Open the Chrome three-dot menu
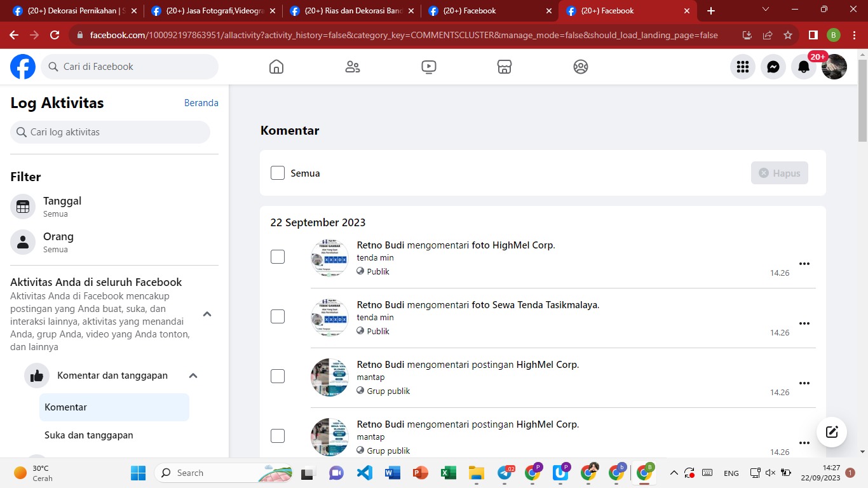 [853, 35]
